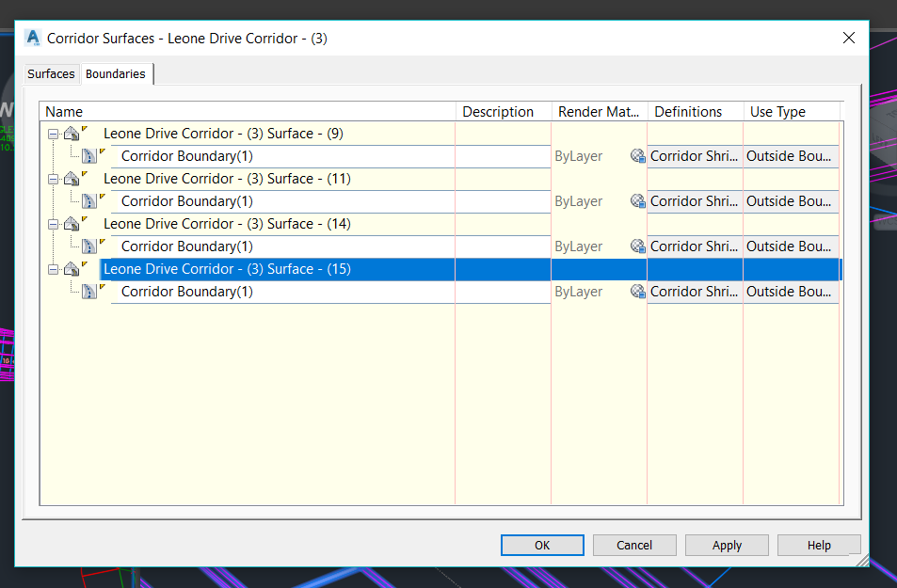Screen dimensions: 897x588
Task: Click the Civil 3D logo in the title bar
Action: pyautogui.click(x=31, y=38)
